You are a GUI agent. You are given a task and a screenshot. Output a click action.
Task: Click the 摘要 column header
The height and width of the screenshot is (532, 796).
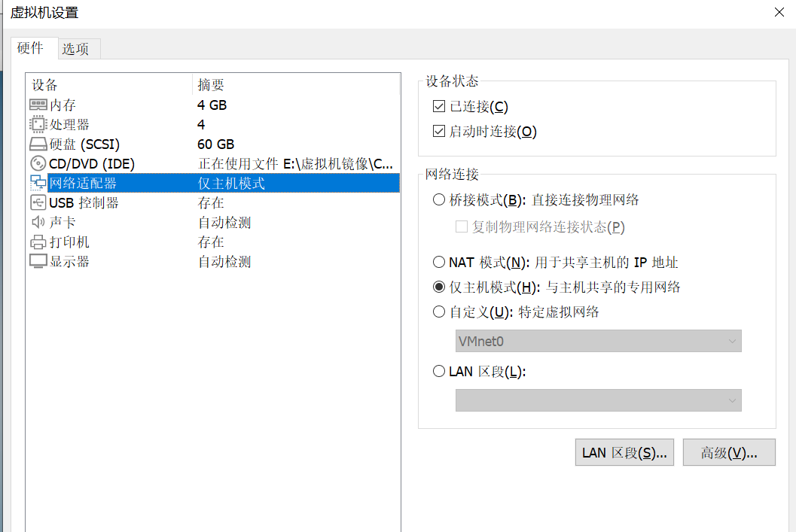tap(297, 85)
